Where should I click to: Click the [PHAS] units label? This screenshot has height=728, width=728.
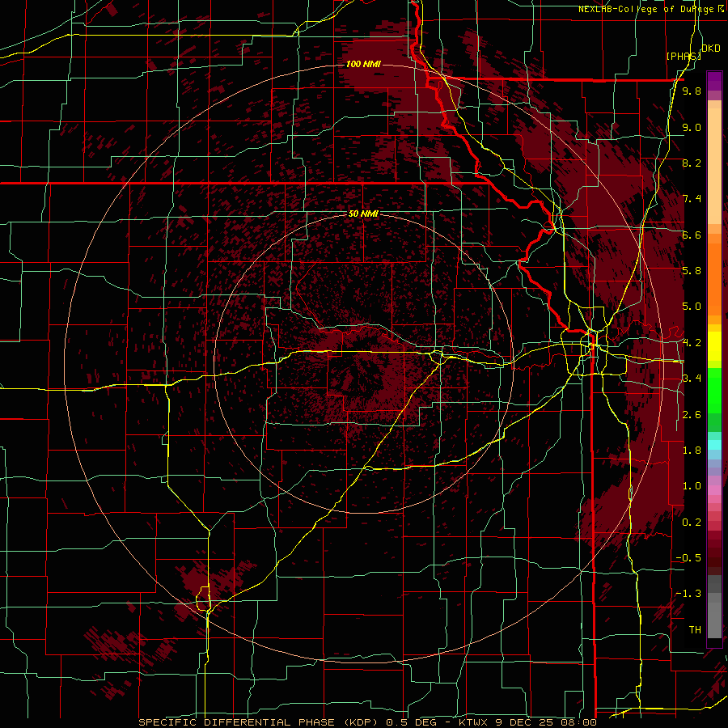[x=684, y=56]
